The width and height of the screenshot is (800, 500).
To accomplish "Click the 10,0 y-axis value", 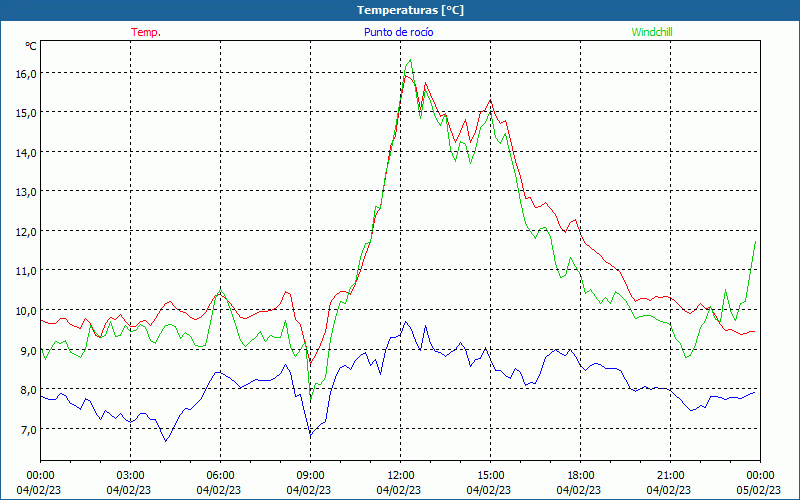I will click(26, 311).
